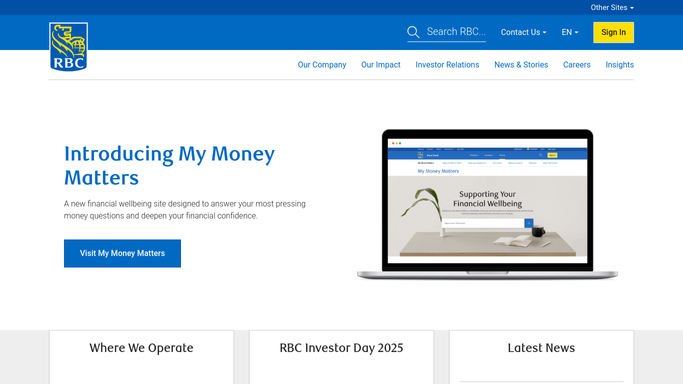
Task: Click the yellow Sign In button
Action: (613, 32)
